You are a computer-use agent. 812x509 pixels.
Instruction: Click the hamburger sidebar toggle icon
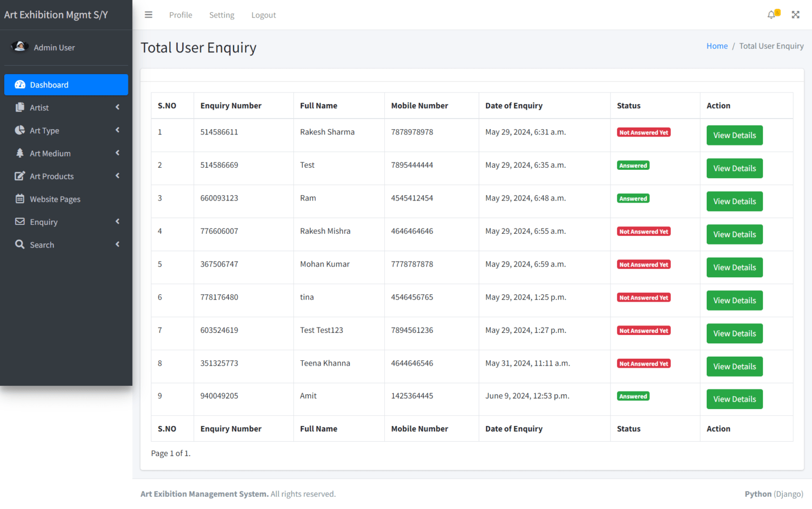tap(149, 15)
